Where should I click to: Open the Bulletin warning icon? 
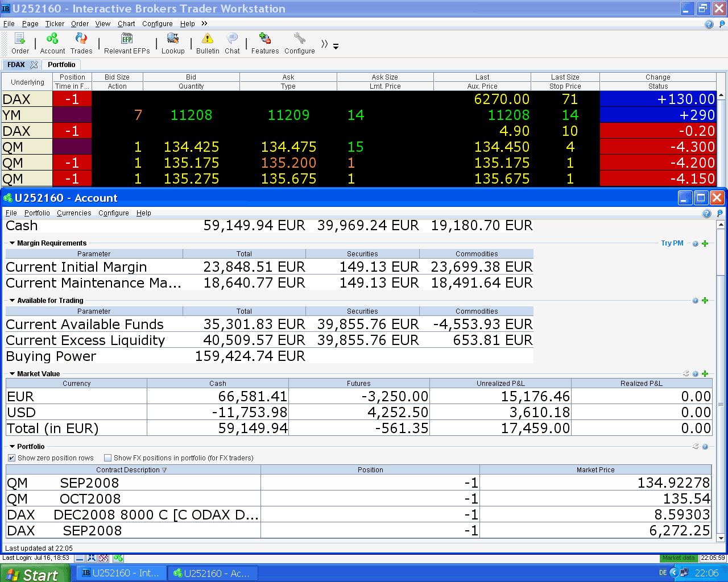208,39
